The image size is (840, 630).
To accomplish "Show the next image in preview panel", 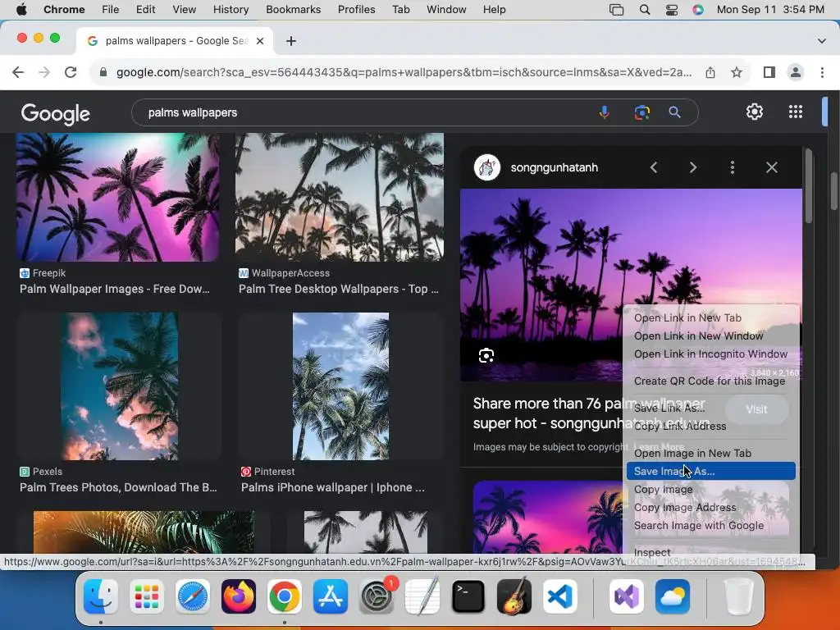I will pyautogui.click(x=692, y=167).
